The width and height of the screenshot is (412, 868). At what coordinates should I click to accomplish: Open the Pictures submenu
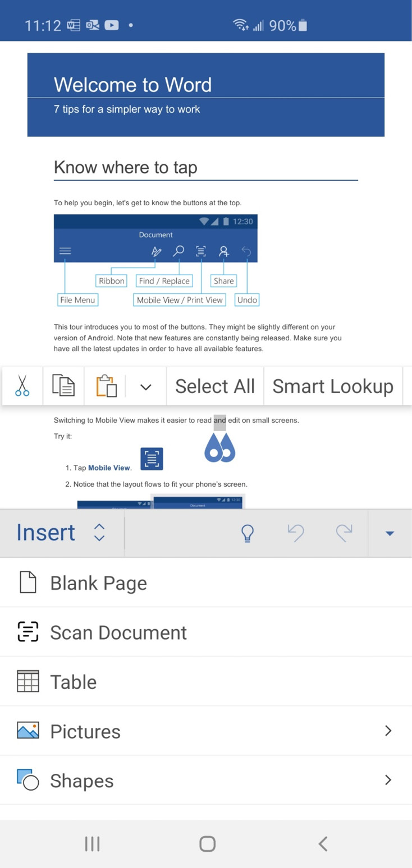[206, 731]
